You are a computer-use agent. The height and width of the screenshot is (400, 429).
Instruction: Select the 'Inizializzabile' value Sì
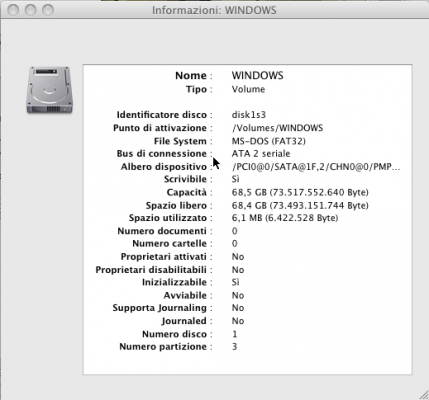(235, 282)
